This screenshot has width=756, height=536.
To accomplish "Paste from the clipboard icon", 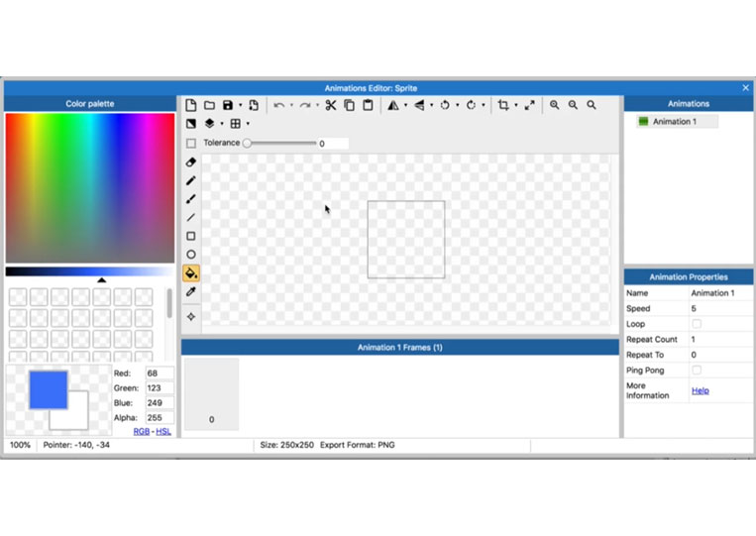I will coord(368,105).
